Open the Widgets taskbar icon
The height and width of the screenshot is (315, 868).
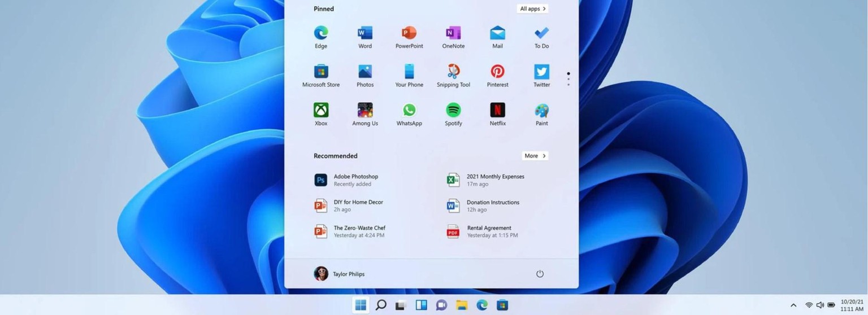pos(421,305)
